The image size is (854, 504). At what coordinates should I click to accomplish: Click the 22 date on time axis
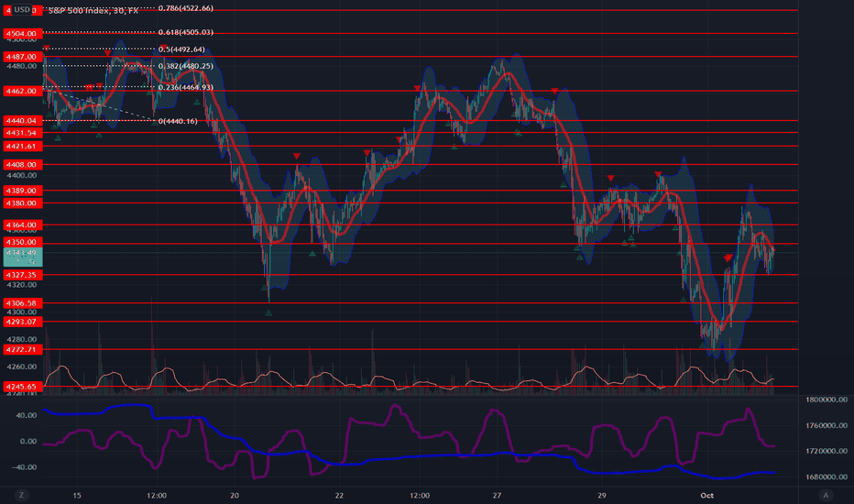339,495
